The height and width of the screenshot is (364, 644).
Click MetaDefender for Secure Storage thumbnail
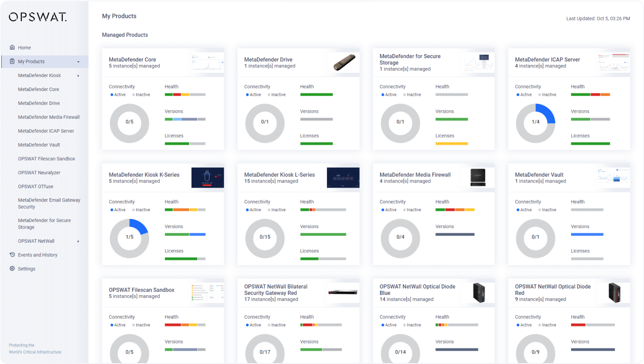[x=479, y=63]
